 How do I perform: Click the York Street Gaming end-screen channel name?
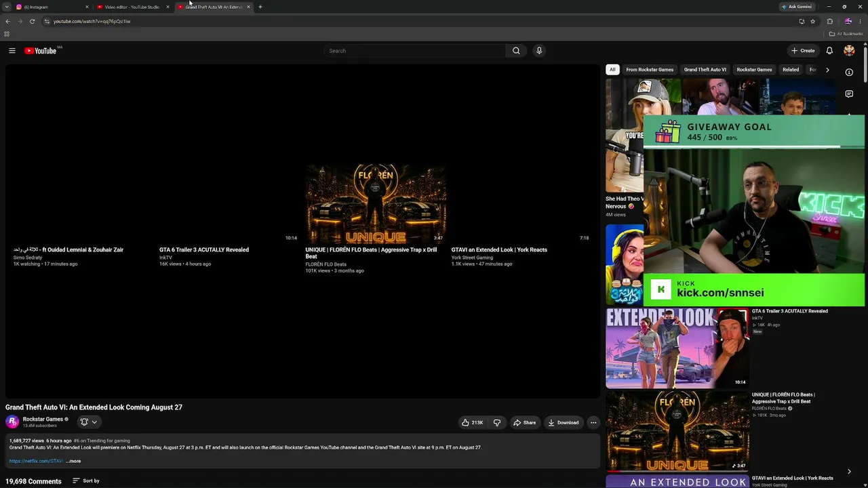[472, 258]
